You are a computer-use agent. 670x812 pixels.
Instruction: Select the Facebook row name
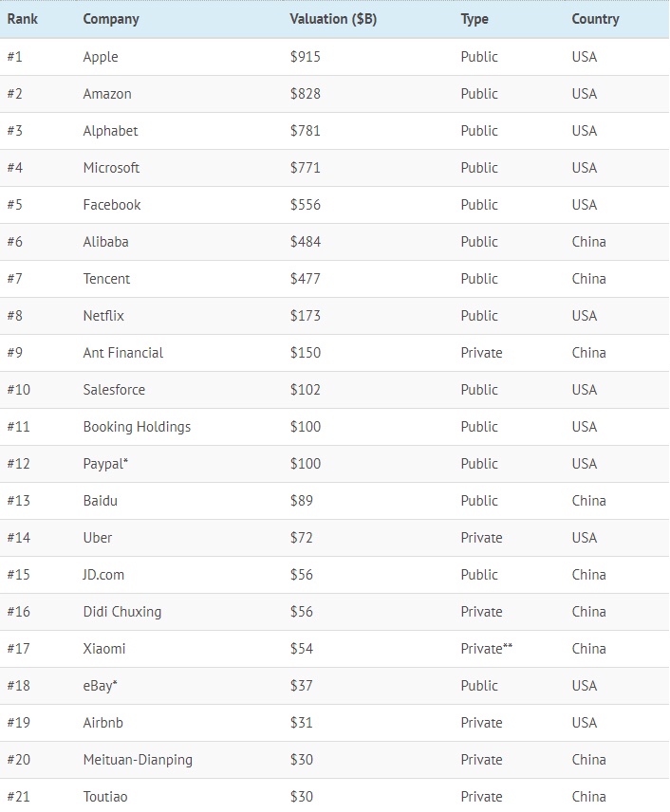click(x=112, y=205)
